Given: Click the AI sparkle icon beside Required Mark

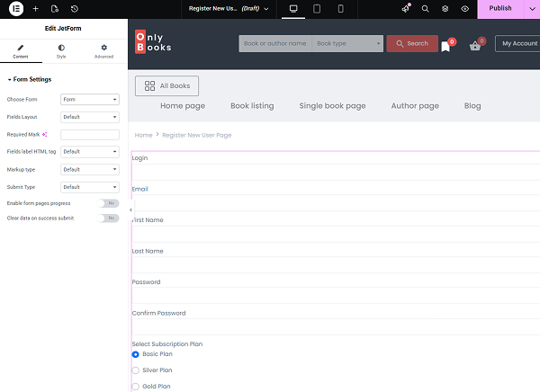Looking at the screenshot, I should pos(44,134).
